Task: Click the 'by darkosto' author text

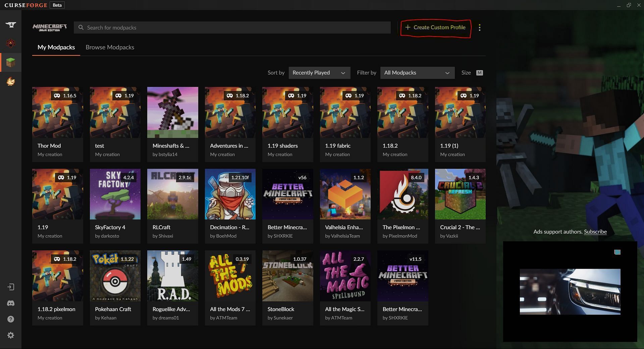Action: pyautogui.click(x=107, y=236)
